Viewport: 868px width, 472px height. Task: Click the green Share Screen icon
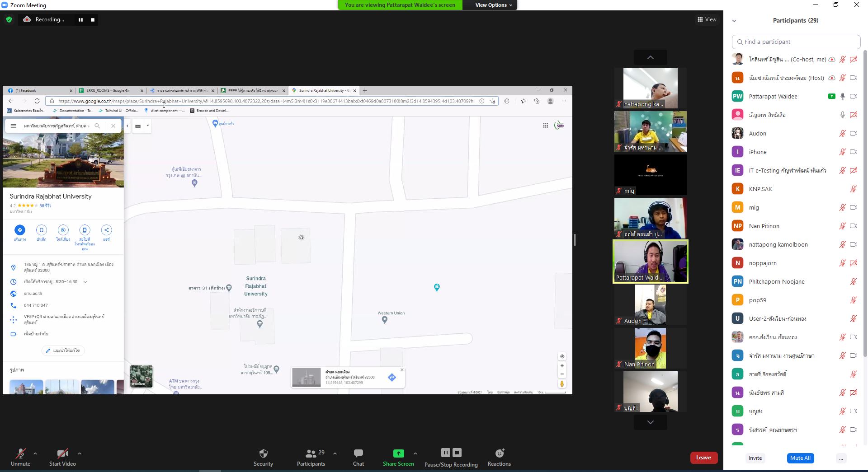[398, 453]
